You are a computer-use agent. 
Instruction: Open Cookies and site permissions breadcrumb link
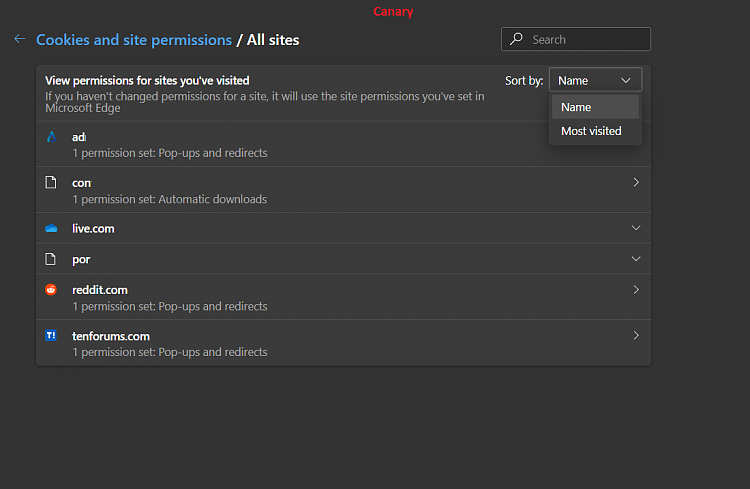134,40
